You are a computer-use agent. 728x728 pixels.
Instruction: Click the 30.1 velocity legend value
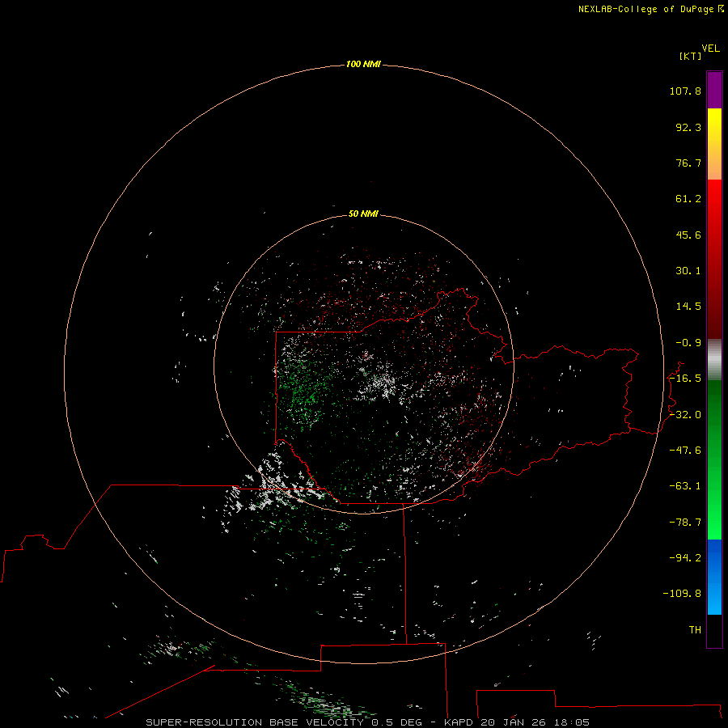tap(688, 271)
